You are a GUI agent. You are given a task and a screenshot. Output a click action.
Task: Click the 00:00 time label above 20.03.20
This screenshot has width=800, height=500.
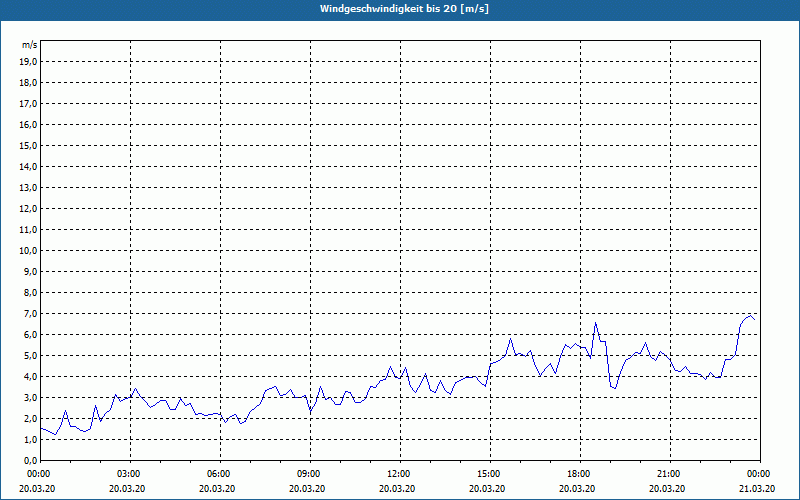[38, 474]
